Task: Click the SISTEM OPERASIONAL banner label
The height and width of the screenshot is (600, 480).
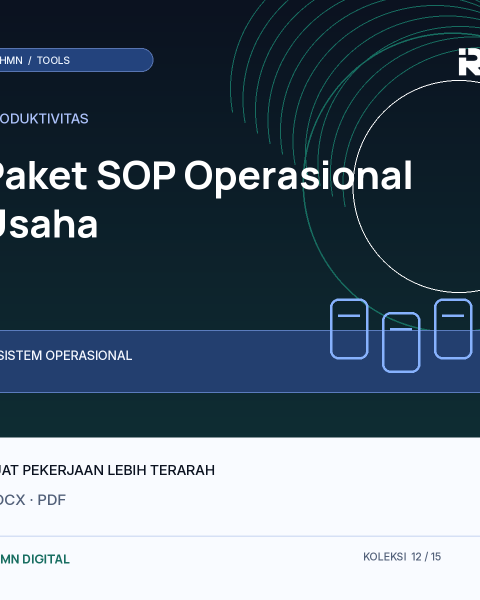Action: (x=66, y=355)
